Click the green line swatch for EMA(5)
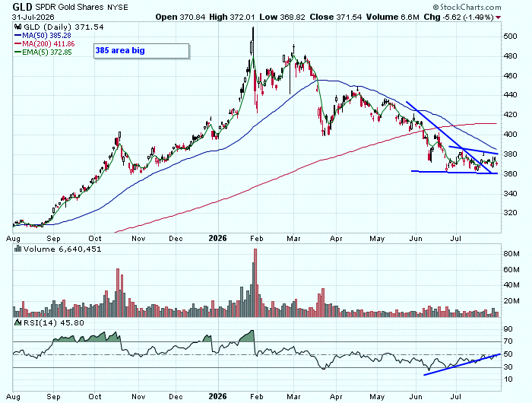 click(x=18, y=52)
